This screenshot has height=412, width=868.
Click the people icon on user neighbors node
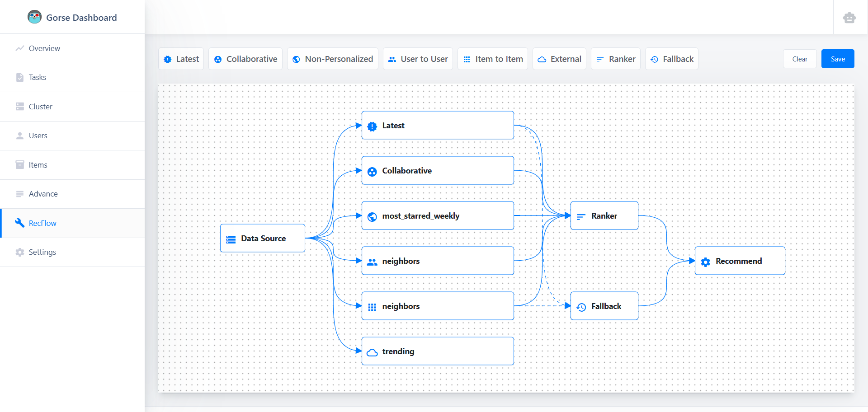tap(372, 262)
